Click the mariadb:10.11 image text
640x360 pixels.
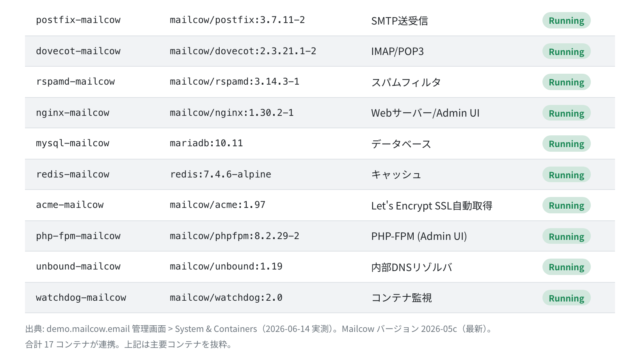(x=206, y=143)
